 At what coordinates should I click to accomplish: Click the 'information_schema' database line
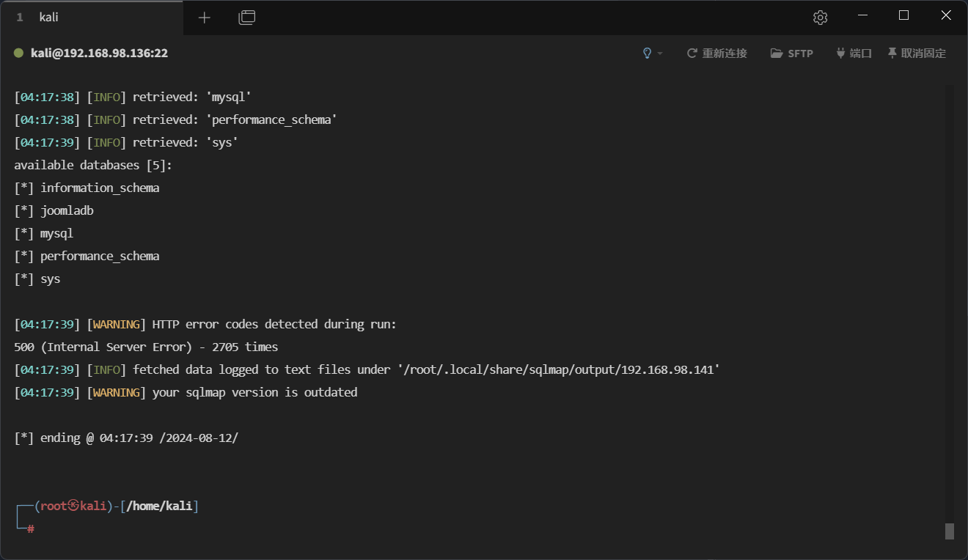[x=87, y=188]
